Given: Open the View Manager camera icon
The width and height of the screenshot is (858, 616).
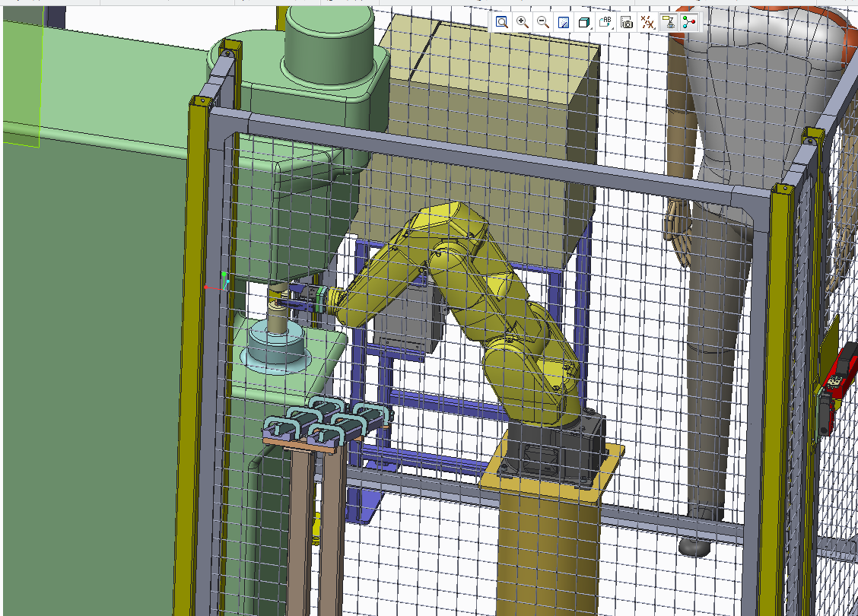Looking at the screenshot, I should click(x=627, y=23).
